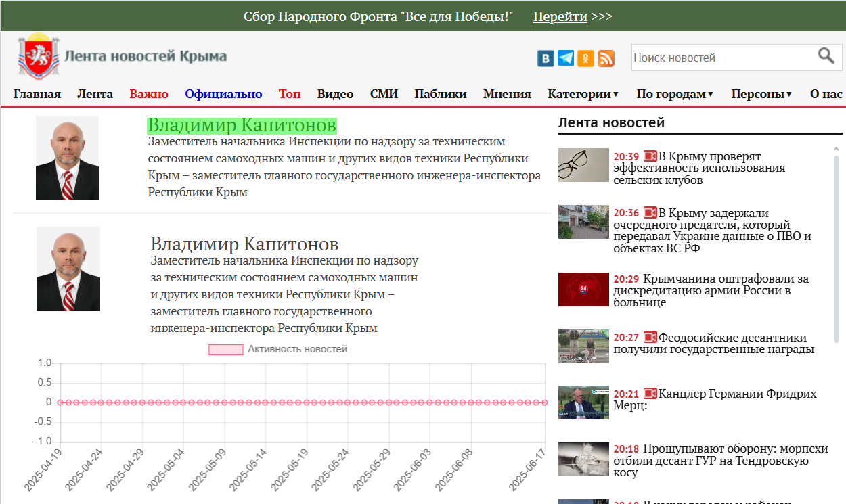The width and height of the screenshot is (846, 504).
Task: Click the Перейти link in the banner
Action: tap(560, 16)
